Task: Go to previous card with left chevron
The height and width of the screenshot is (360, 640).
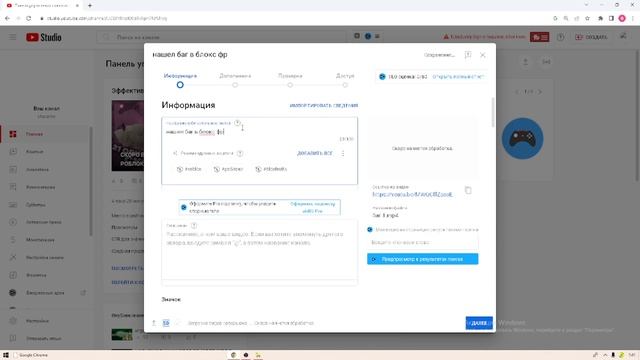Action: pos(517,92)
